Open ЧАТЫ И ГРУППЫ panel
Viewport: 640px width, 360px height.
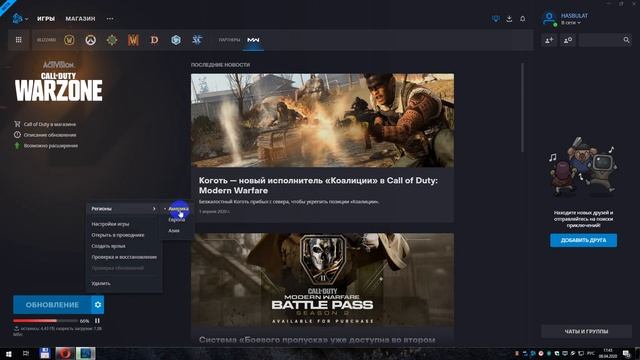[x=586, y=331]
